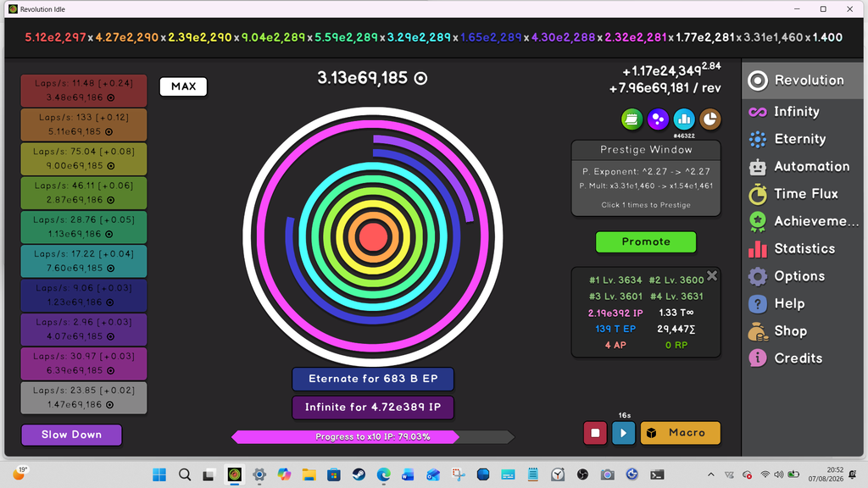Open Task View on the taskbar

coord(209,474)
